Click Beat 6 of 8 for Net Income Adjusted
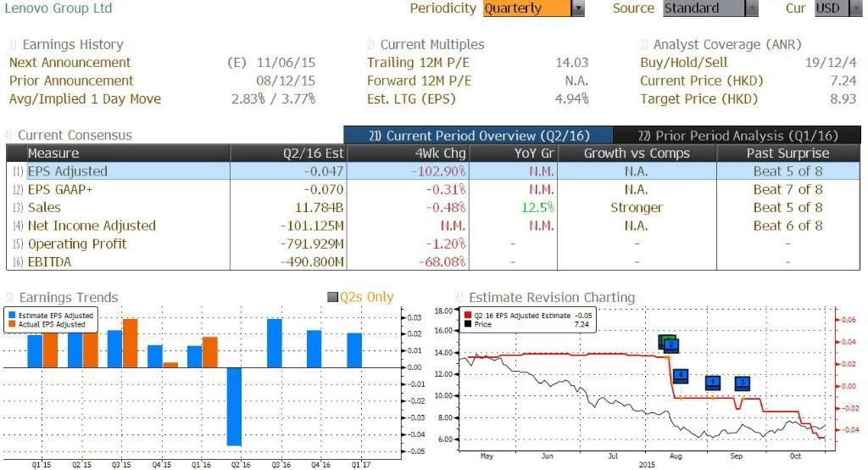The width and height of the screenshot is (868, 470). pos(787,226)
